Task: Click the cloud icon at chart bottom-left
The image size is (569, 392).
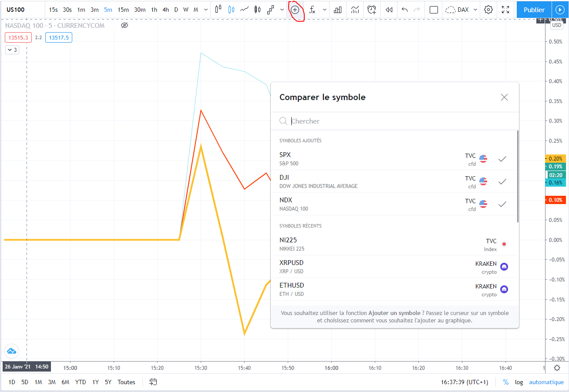Action: point(11,351)
